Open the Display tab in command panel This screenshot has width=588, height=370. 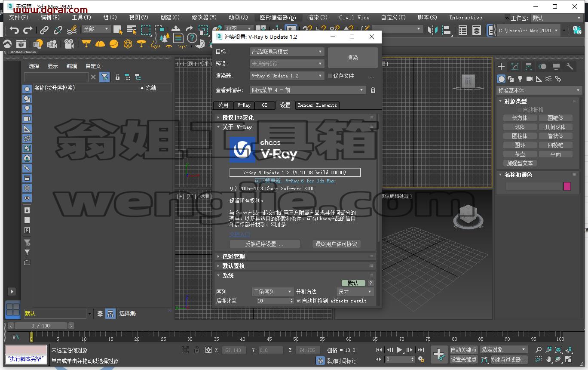pos(556,66)
